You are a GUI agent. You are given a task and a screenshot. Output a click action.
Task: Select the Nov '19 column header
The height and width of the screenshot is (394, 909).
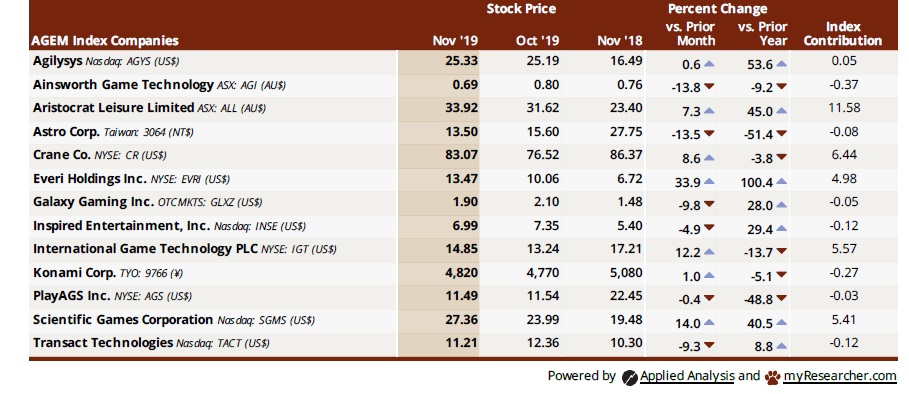tap(455, 41)
